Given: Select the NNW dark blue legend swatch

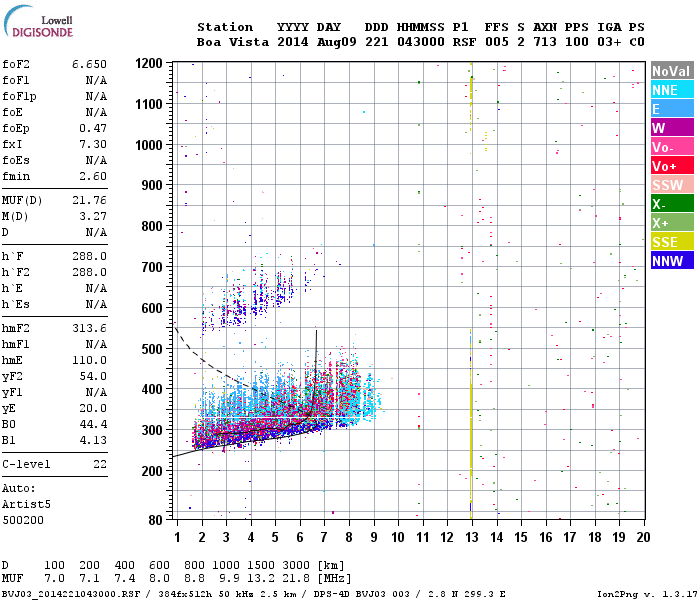Looking at the screenshot, I should coord(672,260).
